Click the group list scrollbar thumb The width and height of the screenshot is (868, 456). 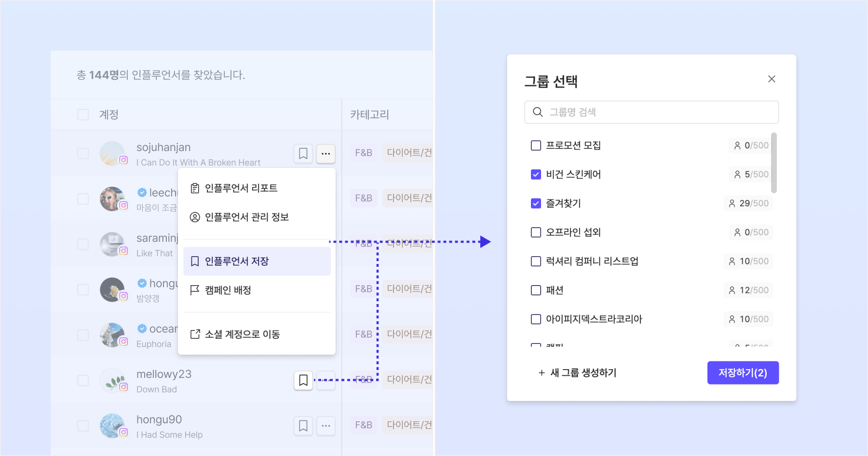click(774, 163)
